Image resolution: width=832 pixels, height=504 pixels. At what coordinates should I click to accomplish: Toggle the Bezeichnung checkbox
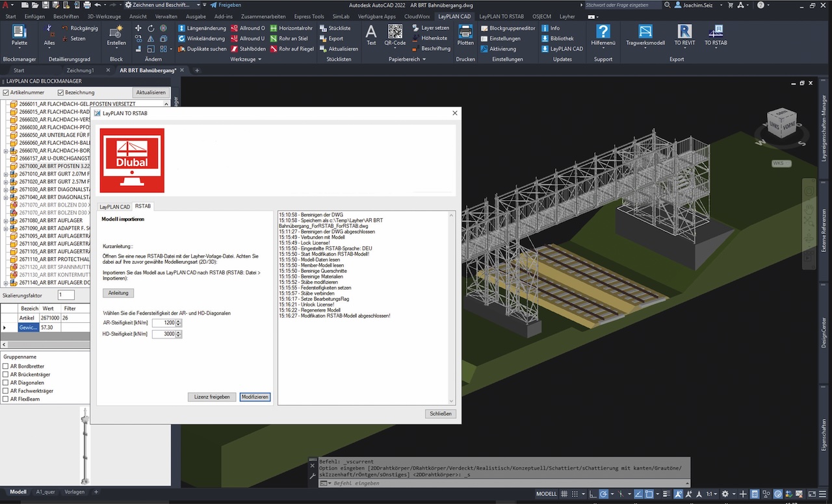coord(60,93)
